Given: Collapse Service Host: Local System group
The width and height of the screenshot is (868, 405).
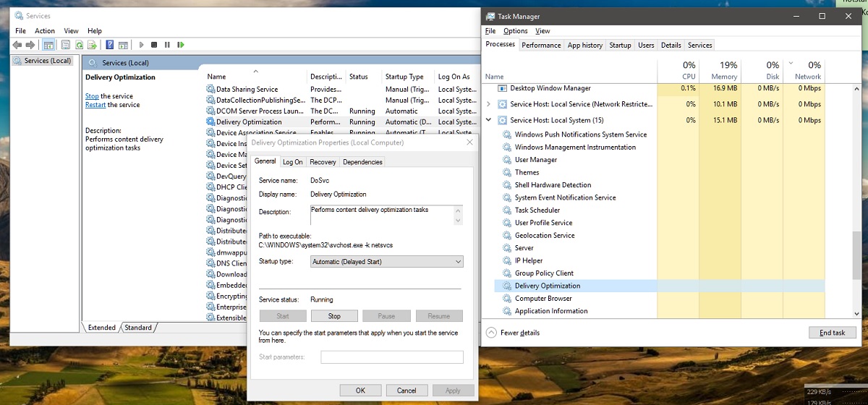Looking at the screenshot, I should click(489, 120).
